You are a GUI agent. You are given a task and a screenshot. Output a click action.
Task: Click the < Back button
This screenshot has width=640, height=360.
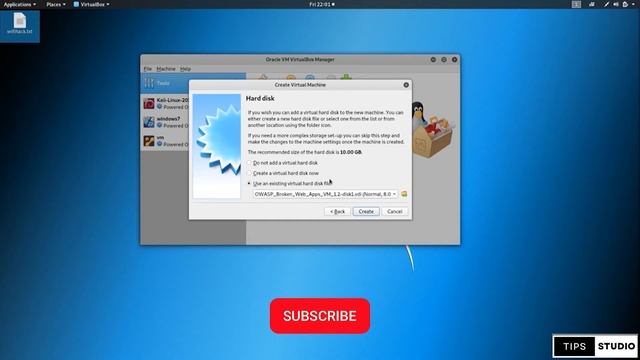(338, 211)
